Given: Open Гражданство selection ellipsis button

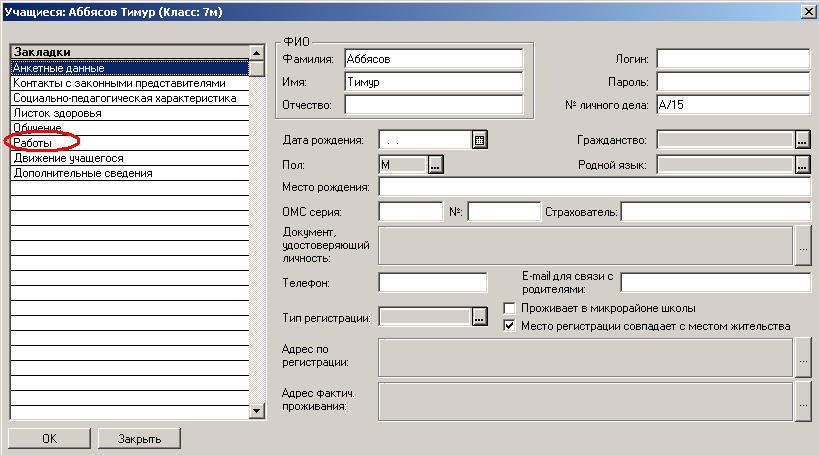Looking at the screenshot, I should (802, 140).
